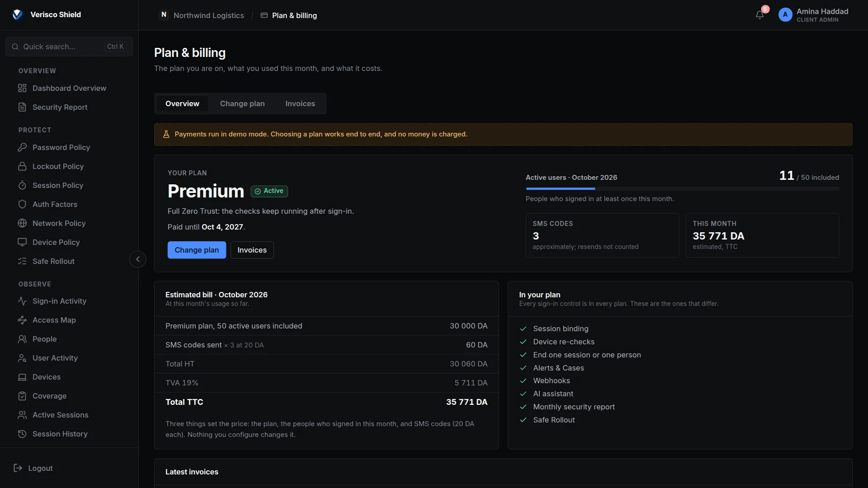Click the Session History clock icon
Viewport: 868px width, 488px height.
(22, 434)
